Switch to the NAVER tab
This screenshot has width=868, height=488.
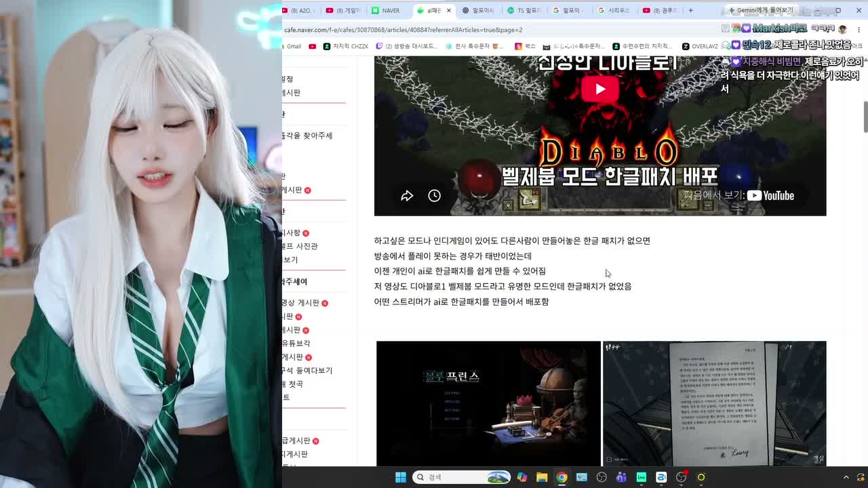click(x=385, y=10)
